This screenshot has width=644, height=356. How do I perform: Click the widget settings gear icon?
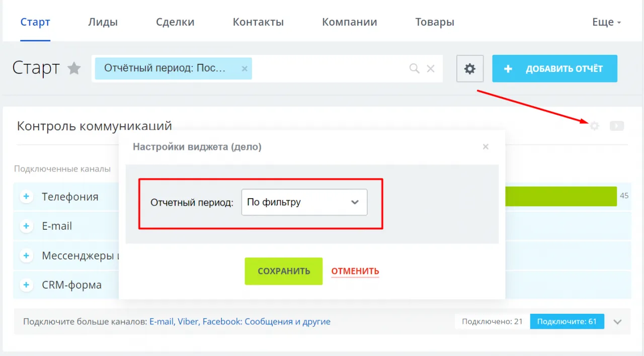click(x=594, y=126)
